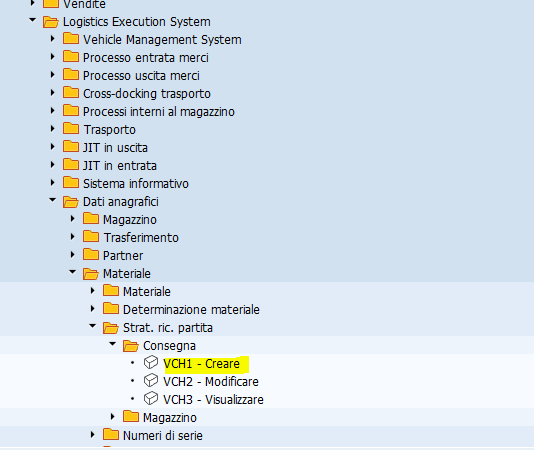Screen dimensions: 534x450
Task: Click the Numeri di serie folder icon
Action: 111,435
